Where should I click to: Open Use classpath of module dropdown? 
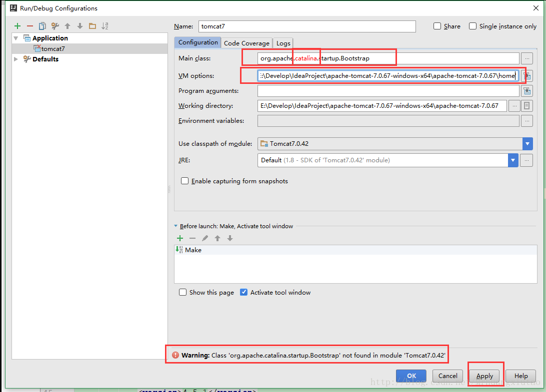pos(527,144)
